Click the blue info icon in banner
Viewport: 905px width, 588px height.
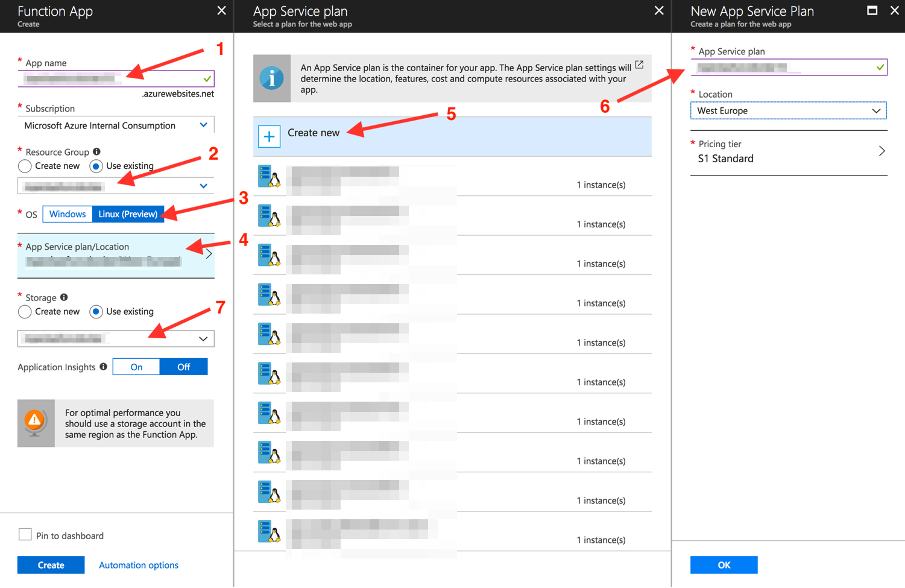pos(272,78)
